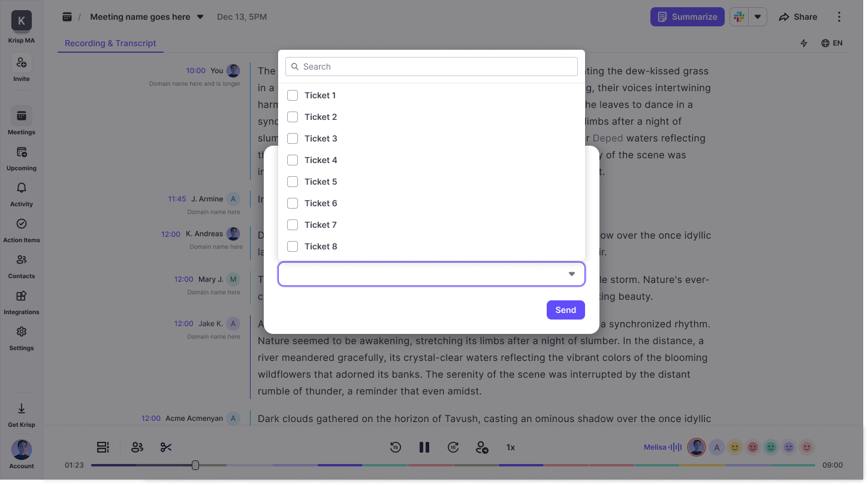Pause the recording playback
This screenshot has height=485, width=868.
424,447
